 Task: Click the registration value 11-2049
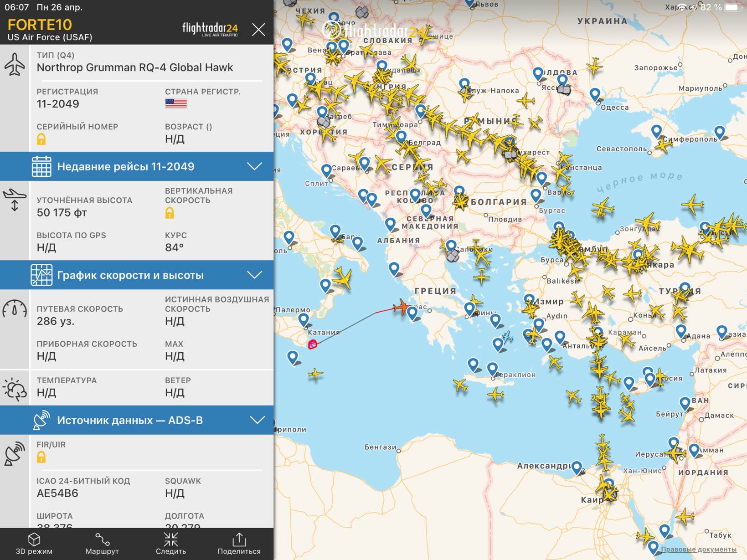click(x=58, y=104)
